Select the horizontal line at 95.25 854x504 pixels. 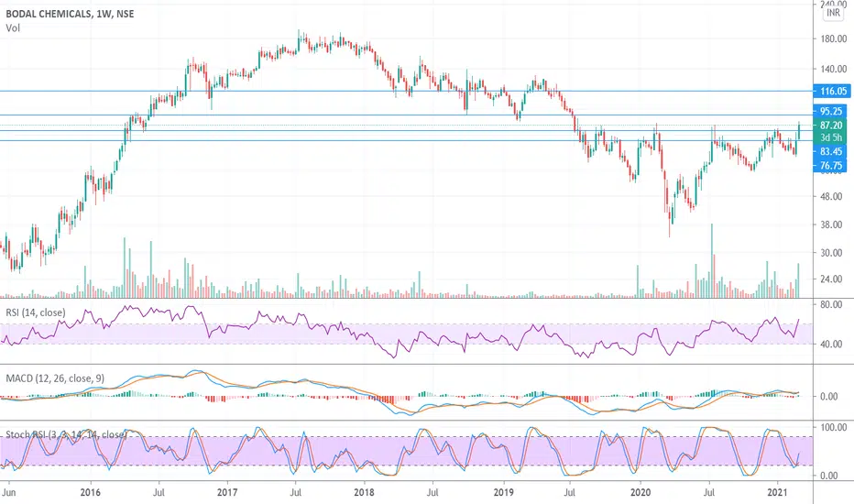(406, 115)
